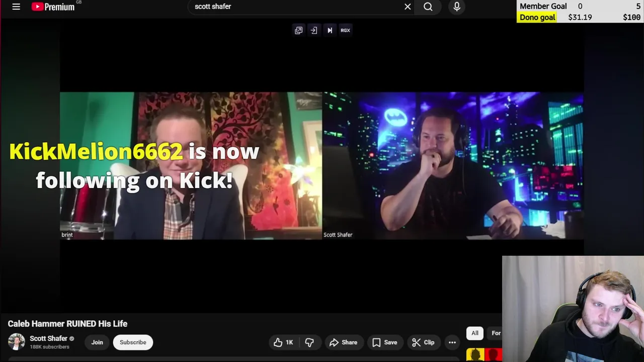Viewport: 644px width, 362px height.
Task: Create a Clip of the video
Action: [423, 342]
